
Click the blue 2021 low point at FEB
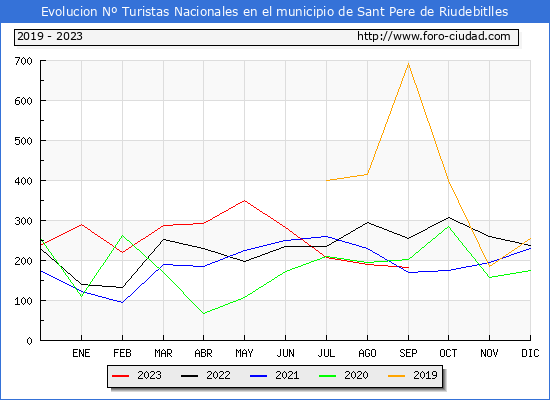(x=122, y=302)
